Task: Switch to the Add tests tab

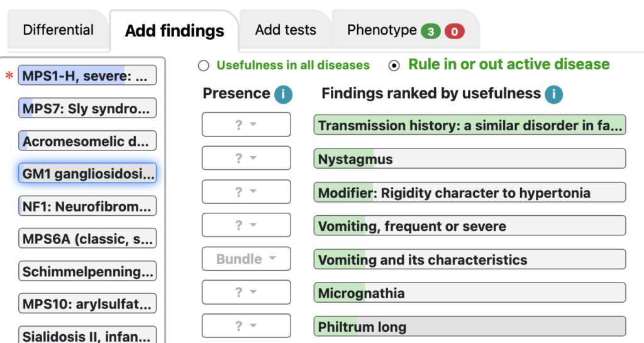Action: [x=286, y=30]
